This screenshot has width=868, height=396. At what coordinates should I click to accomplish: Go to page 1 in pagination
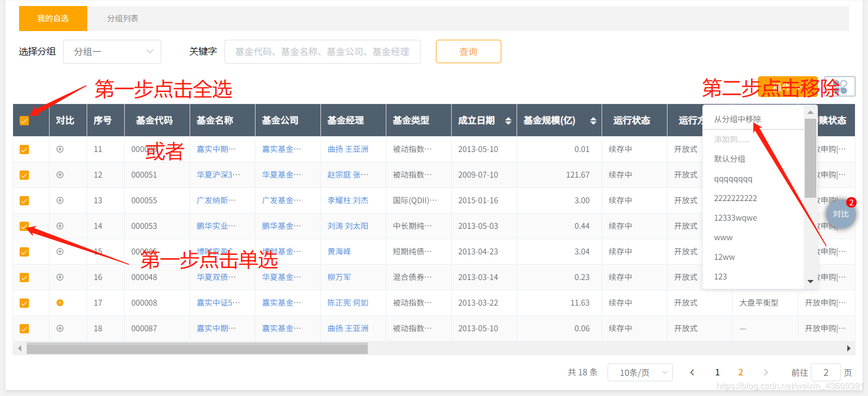(x=717, y=373)
